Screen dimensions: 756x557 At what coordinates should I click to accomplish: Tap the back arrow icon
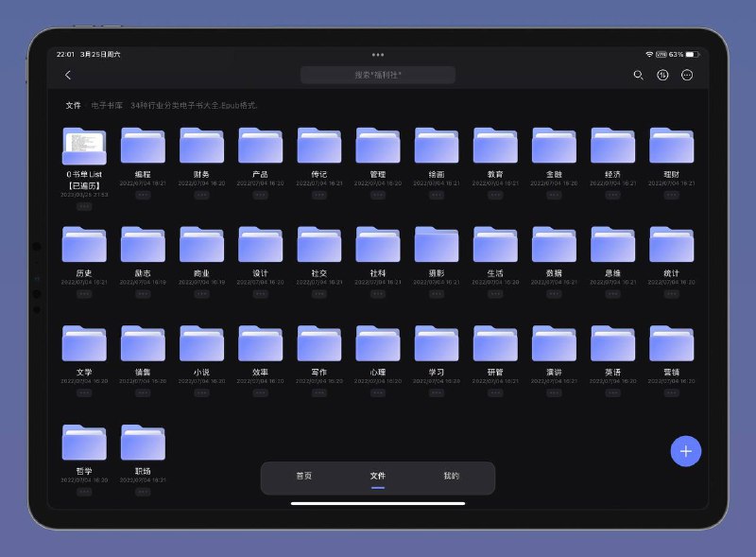coord(67,75)
